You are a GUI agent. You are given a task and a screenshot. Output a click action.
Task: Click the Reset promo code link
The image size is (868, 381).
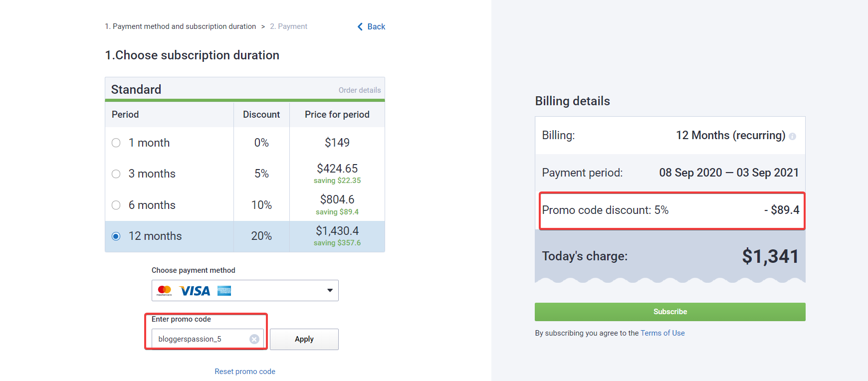coord(245,372)
